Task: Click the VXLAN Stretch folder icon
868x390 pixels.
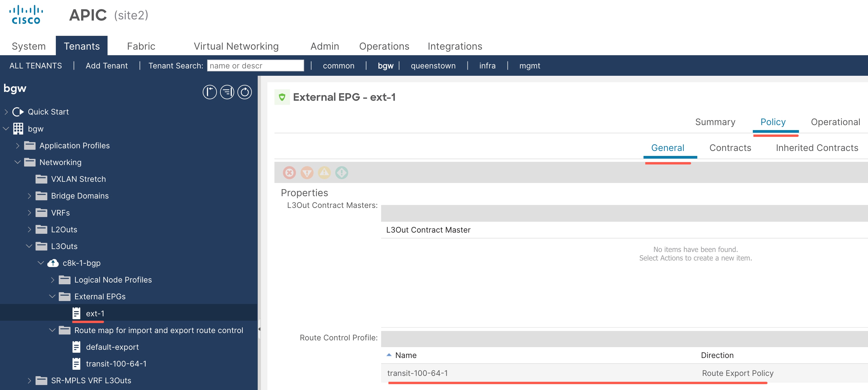Action: (41, 179)
